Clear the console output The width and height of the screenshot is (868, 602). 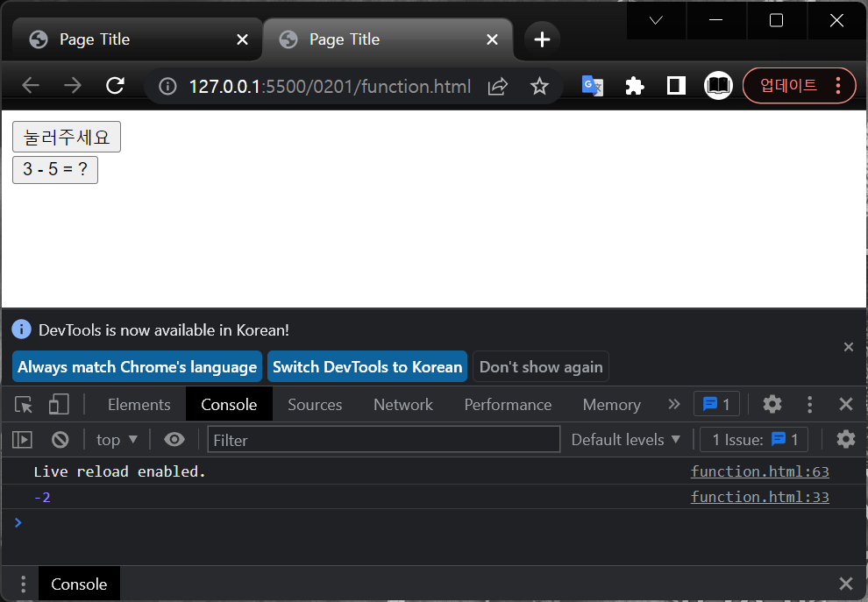pyautogui.click(x=60, y=440)
